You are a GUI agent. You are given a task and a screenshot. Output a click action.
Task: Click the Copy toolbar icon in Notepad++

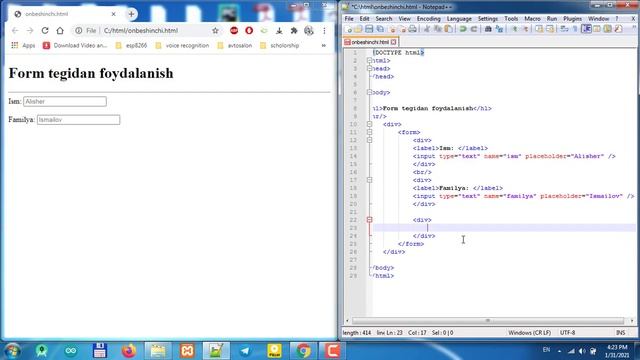coord(438,29)
